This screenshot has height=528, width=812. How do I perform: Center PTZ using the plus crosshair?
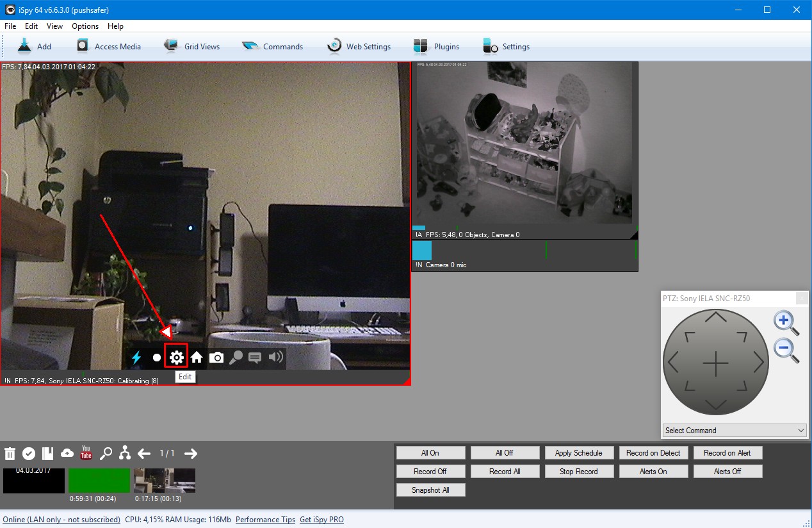coord(715,363)
